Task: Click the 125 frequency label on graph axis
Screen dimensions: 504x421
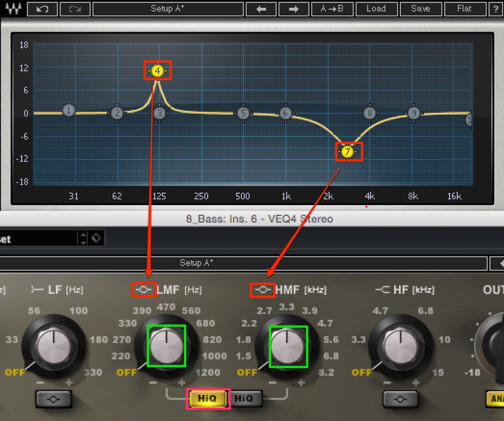Action: (x=159, y=196)
